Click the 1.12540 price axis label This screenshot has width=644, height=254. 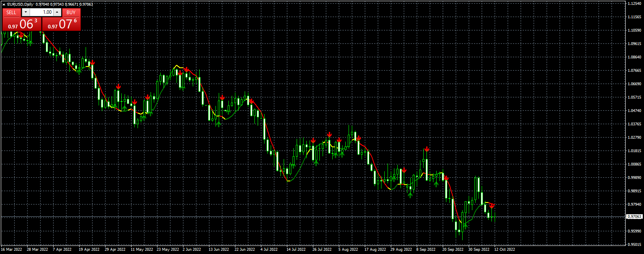coord(634,4)
